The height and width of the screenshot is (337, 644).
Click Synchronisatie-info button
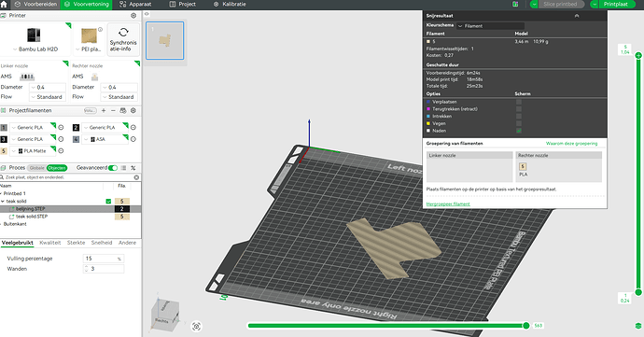pos(123,39)
